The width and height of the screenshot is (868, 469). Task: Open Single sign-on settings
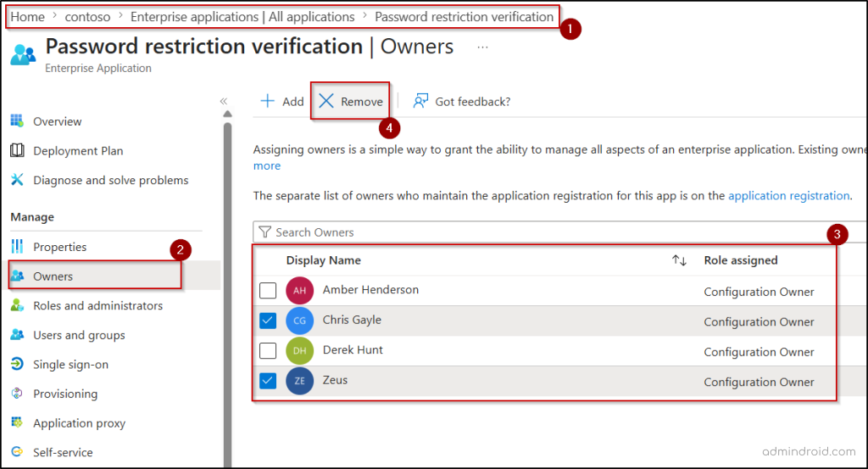pos(71,365)
